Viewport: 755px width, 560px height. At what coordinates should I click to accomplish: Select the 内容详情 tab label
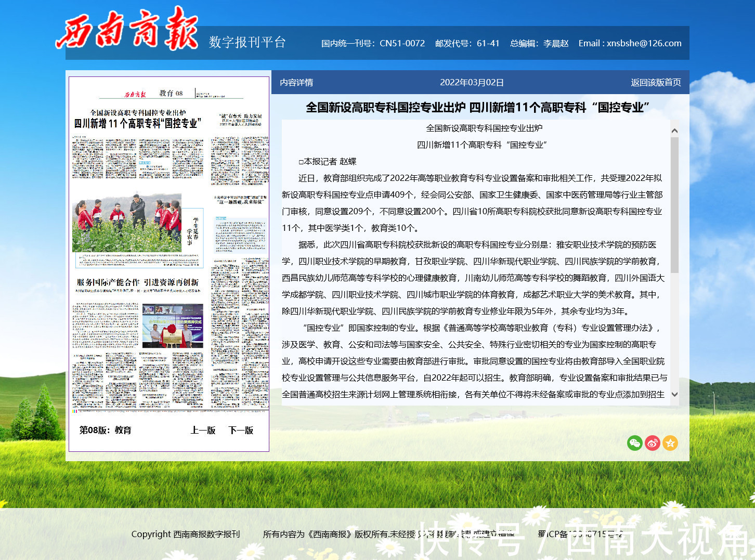296,82
